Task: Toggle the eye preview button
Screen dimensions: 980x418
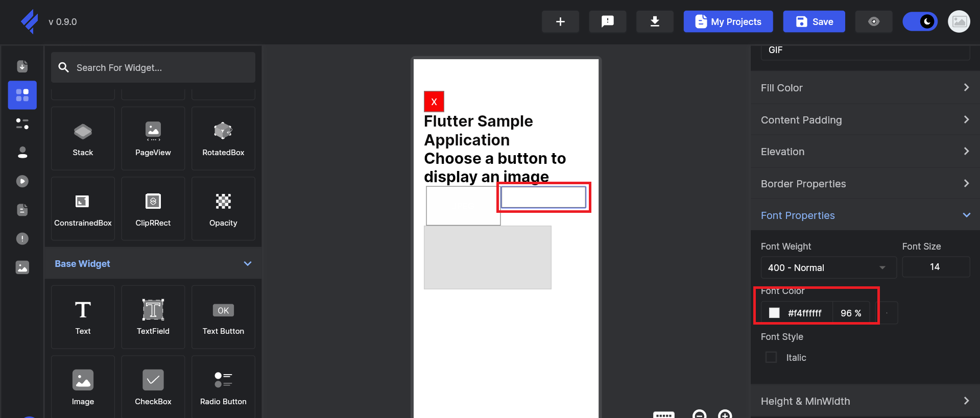Action: [873, 21]
